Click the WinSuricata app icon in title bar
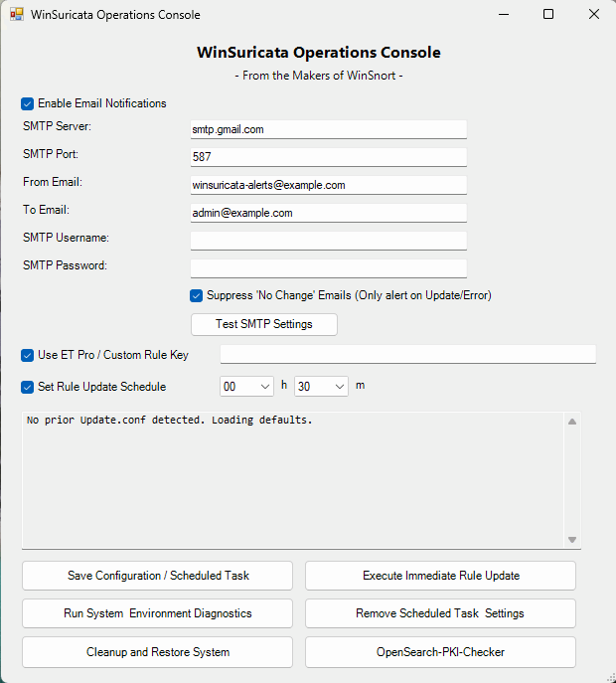Image resolution: width=616 pixels, height=683 pixels. click(17, 14)
